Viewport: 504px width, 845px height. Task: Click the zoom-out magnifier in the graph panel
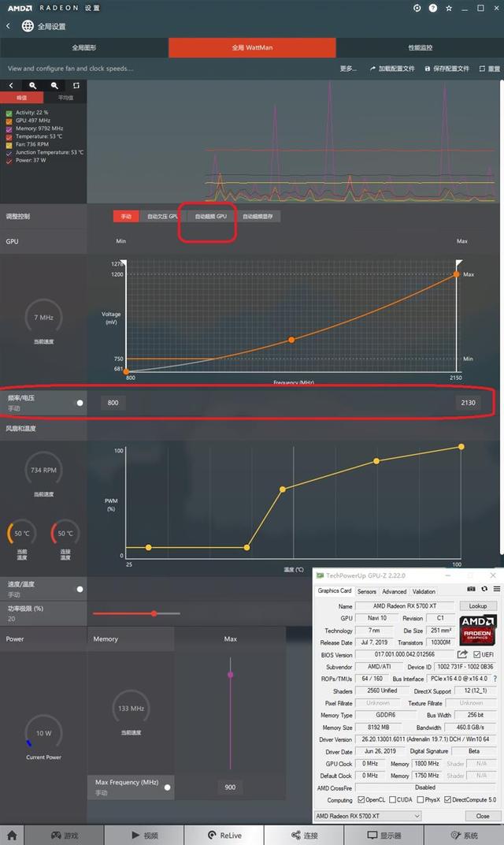[x=54, y=85]
